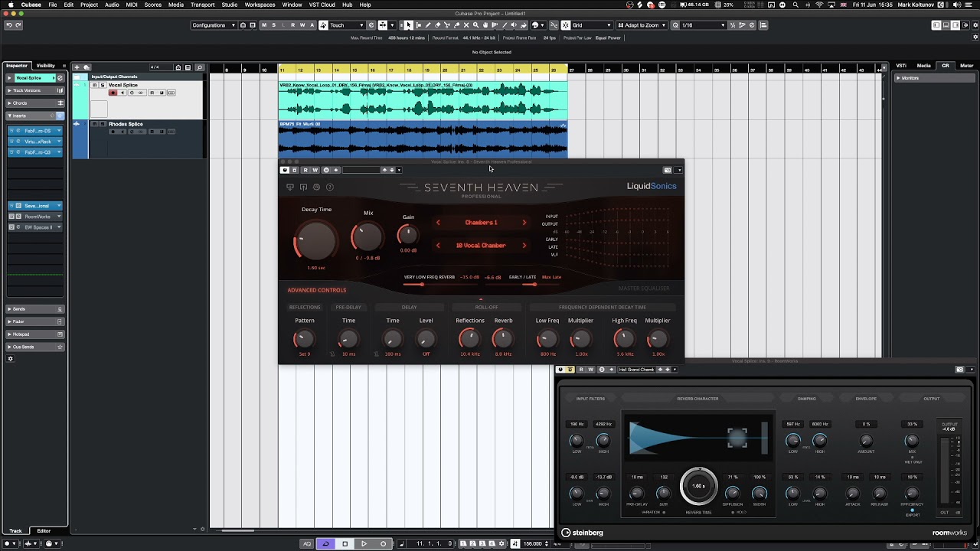Viewport: 980px width, 551px height.
Task: Select next preset after 10 Vocal Chamber
Action: coord(524,246)
